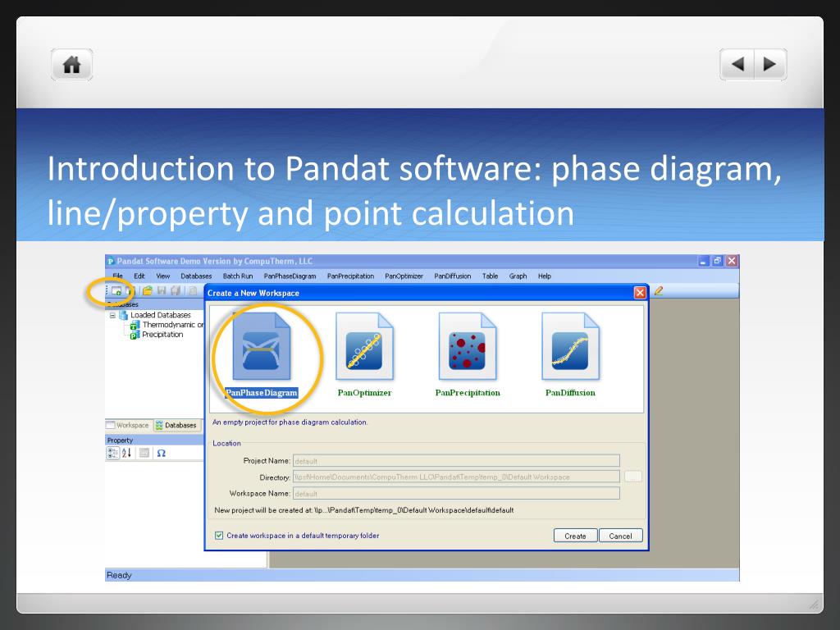Click the categorized property view icon
Image resolution: width=840 pixels, height=630 pixels.
(x=113, y=453)
